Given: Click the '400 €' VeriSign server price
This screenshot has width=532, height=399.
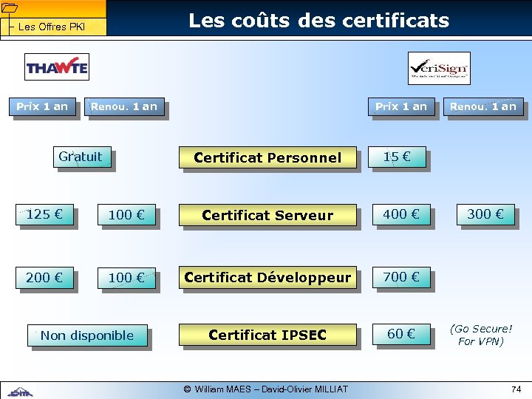Looking at the screenshot, I should click(401, 214).
